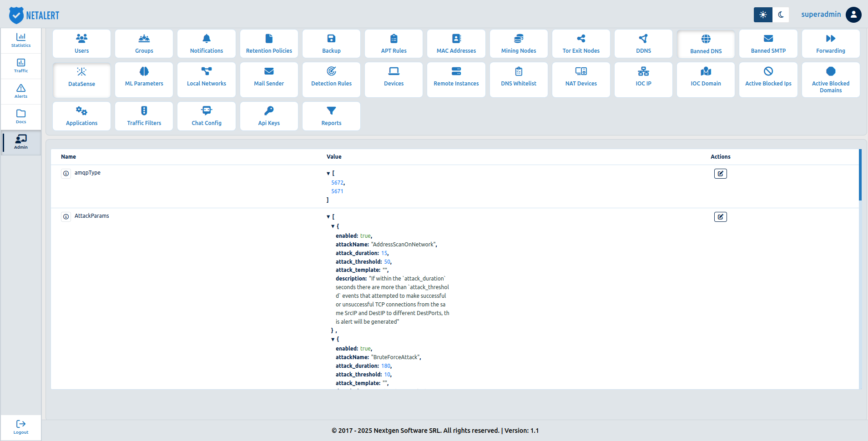This screenshot has width=868, height=441.
Task: Open the DataSense tile
Action: pos(82,80)
